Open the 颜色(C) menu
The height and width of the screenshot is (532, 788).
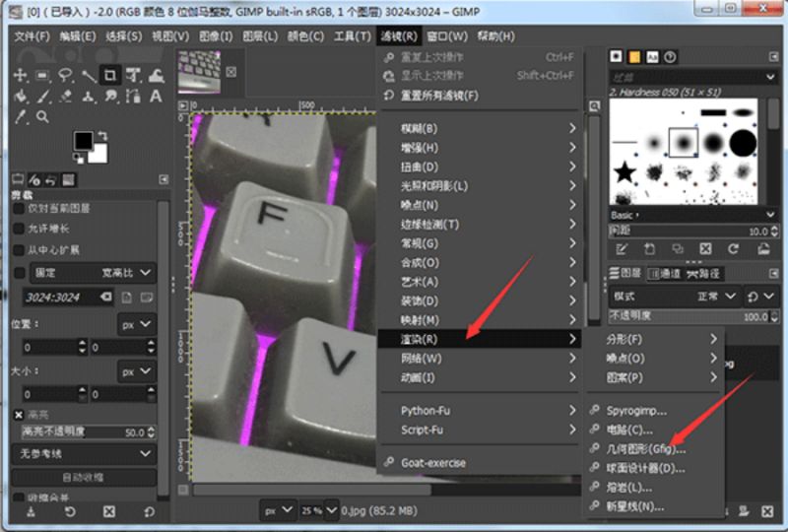click(x=305, y=36)
